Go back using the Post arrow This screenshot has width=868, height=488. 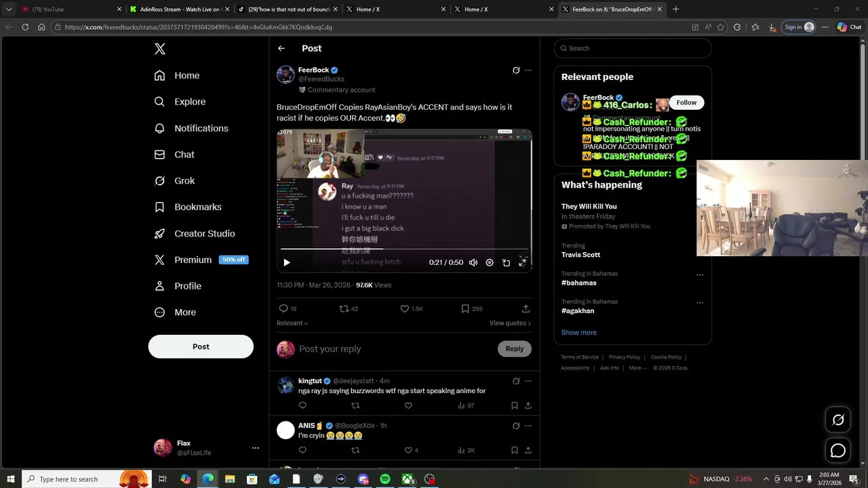[x=281, y=48]
